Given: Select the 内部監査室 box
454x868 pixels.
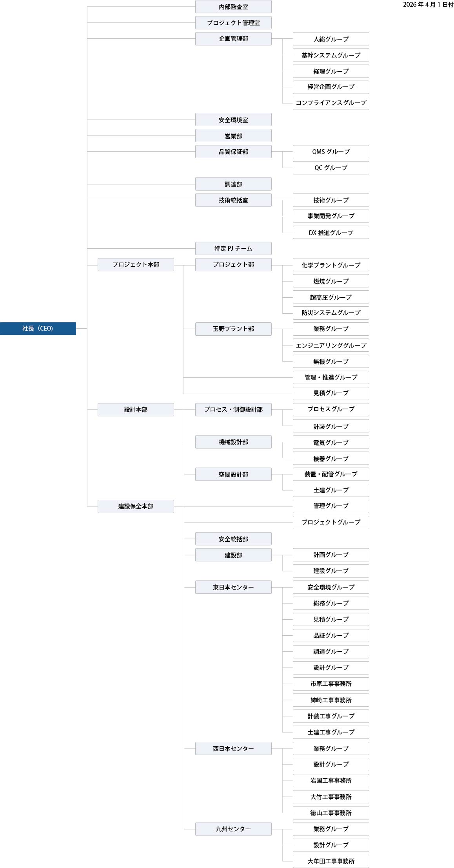Looking at the screenshot, I should click(x=233, y=7).
